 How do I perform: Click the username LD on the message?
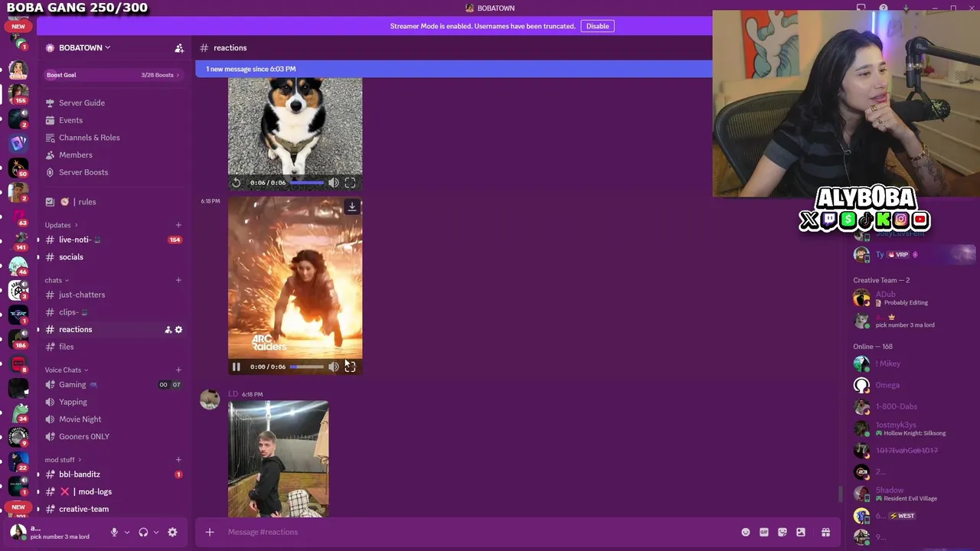[x=233, y=394]
